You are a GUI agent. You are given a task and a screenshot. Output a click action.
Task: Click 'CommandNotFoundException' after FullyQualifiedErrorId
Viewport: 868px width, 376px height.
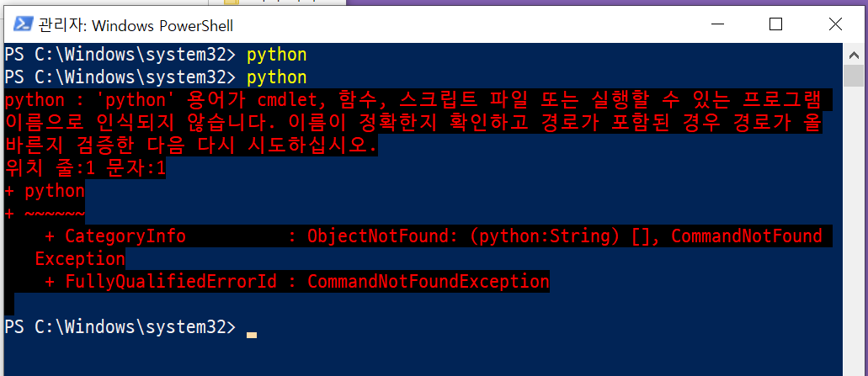428,282
